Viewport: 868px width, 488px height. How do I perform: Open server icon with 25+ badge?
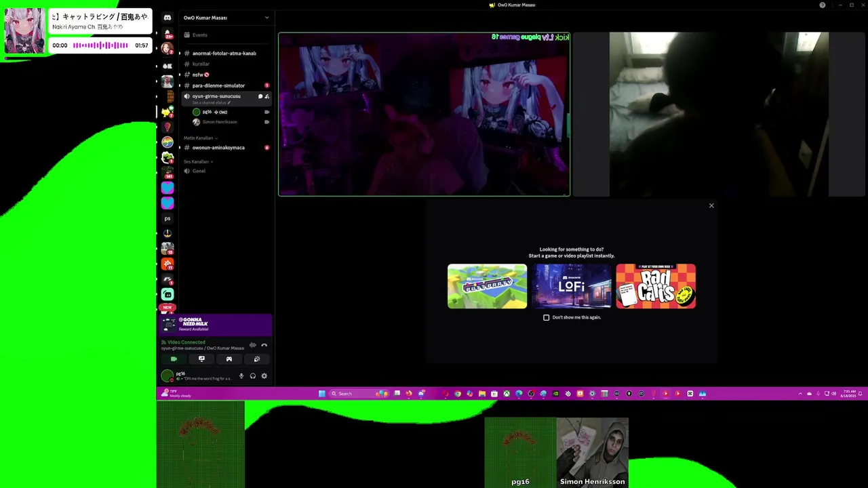167,33
